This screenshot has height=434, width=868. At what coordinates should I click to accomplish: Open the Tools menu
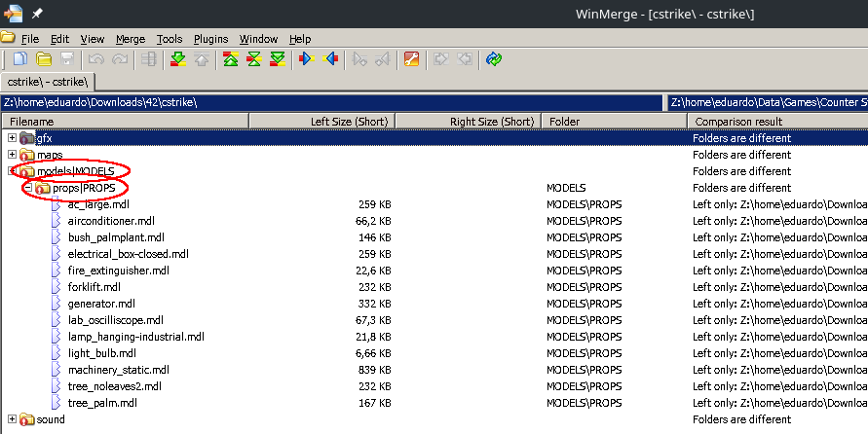170,39
